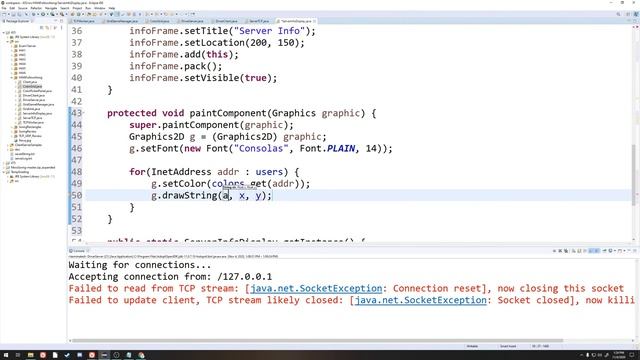Click the editor's vertical scrollbar thumb

pyautogui.click(x=634, y=176)
